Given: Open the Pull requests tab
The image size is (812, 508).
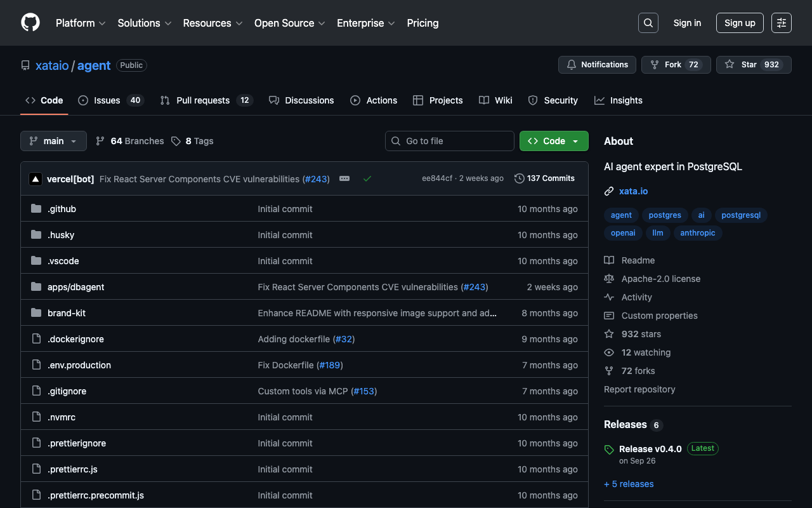Looking at the screenshot, I should coord(206,100).
